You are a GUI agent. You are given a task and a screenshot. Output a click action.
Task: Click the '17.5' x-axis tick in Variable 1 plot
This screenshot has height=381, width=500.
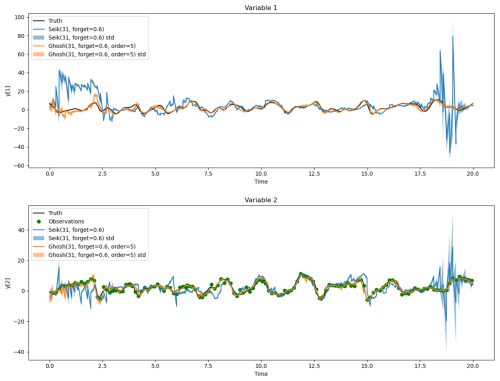coord(420,174)
